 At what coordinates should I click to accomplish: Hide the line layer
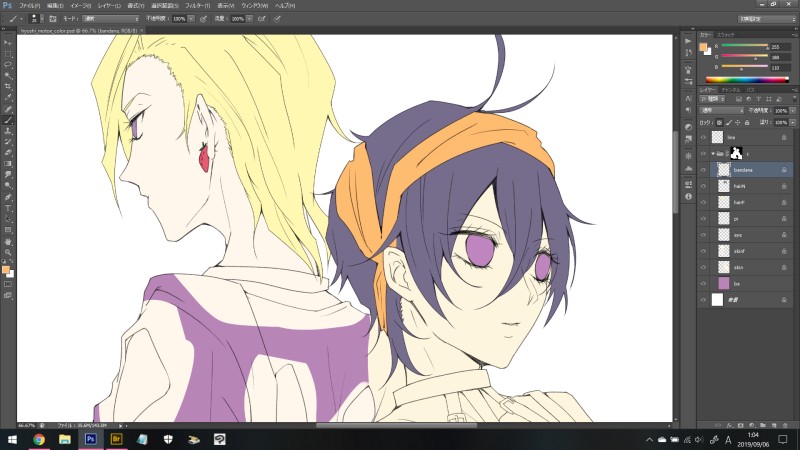pyautogui.click(x=703, y=137)
